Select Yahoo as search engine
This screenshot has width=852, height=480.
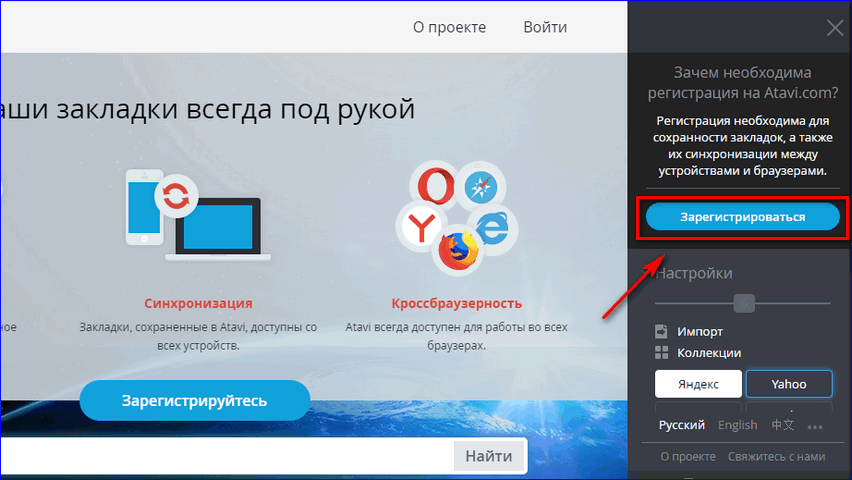click(x=788, y=384)
